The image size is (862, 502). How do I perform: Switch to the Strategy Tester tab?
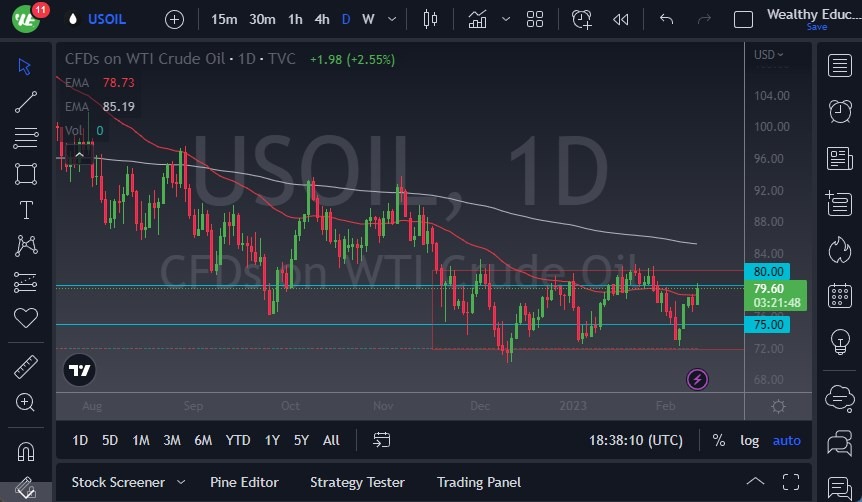pos(357,482)
